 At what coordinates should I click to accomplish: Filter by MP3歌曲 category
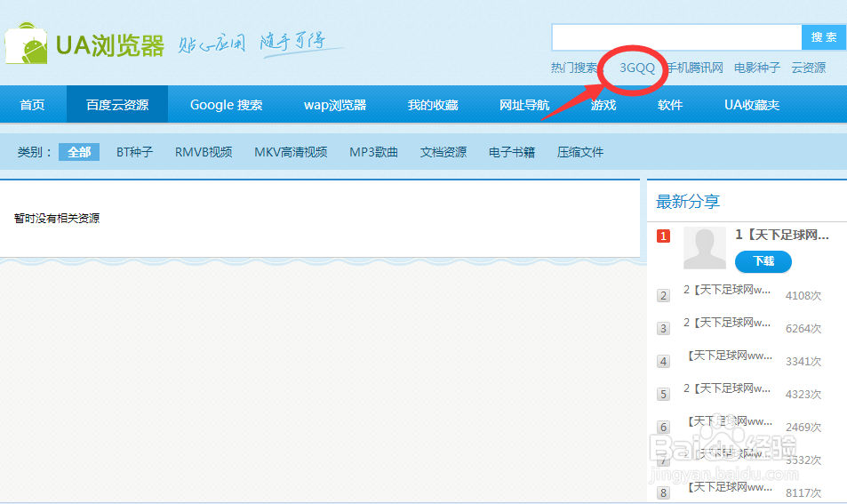(373, 152)
